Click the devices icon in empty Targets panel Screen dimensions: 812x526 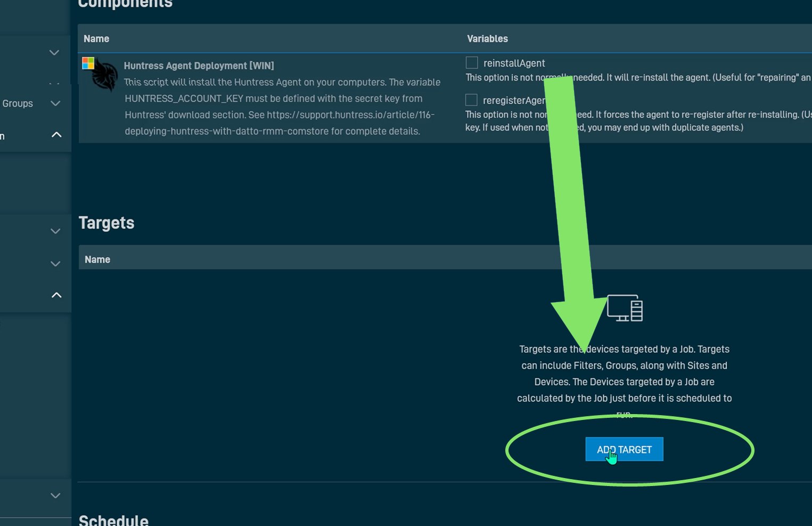[x=625, y=308]
